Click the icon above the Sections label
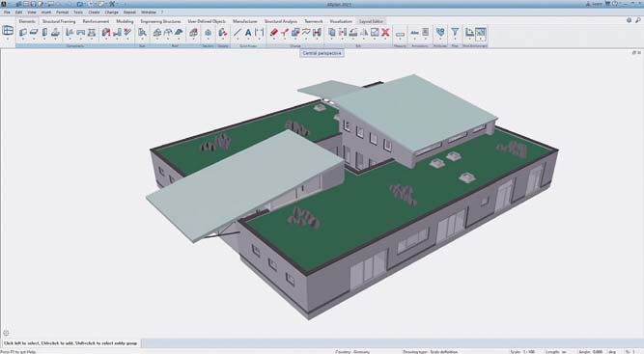 point(209,32)
